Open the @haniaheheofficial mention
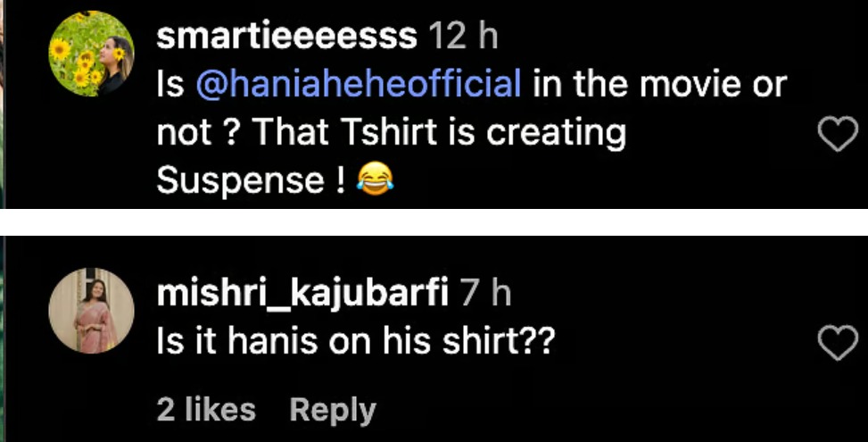This screenshot has width=868, height=442. 358,85
